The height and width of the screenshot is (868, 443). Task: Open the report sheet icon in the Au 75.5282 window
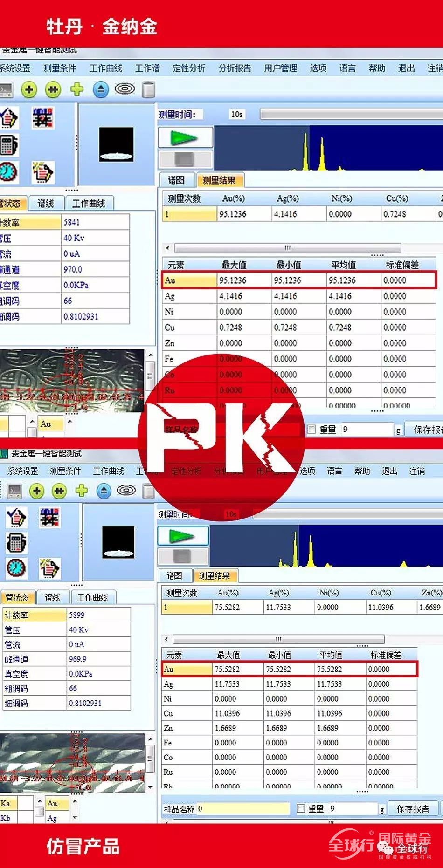(x=49, y=568)
